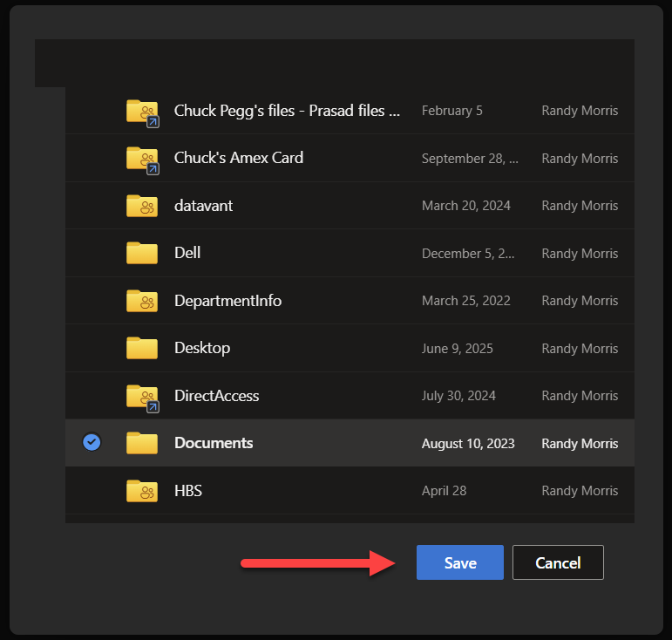Click the HBS shared folder icon
The width and height of the screenshot is (672, 640).
pos(142,490)
